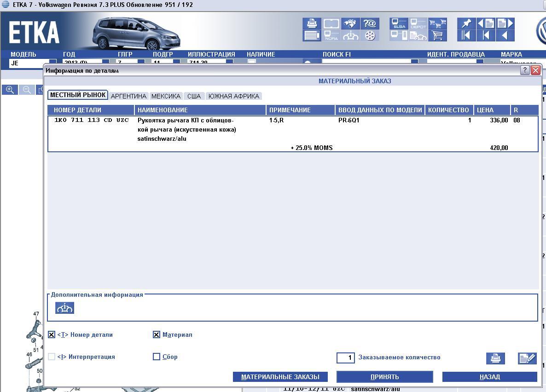The image size is (546, 392).
Task: Go to previous page document icon
Action: tap(486, 23)
